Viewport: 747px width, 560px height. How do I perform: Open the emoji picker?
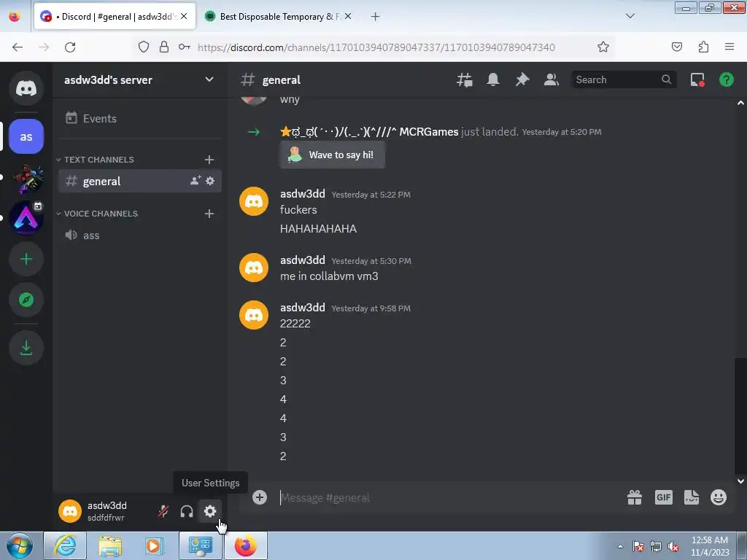point(719,497)
